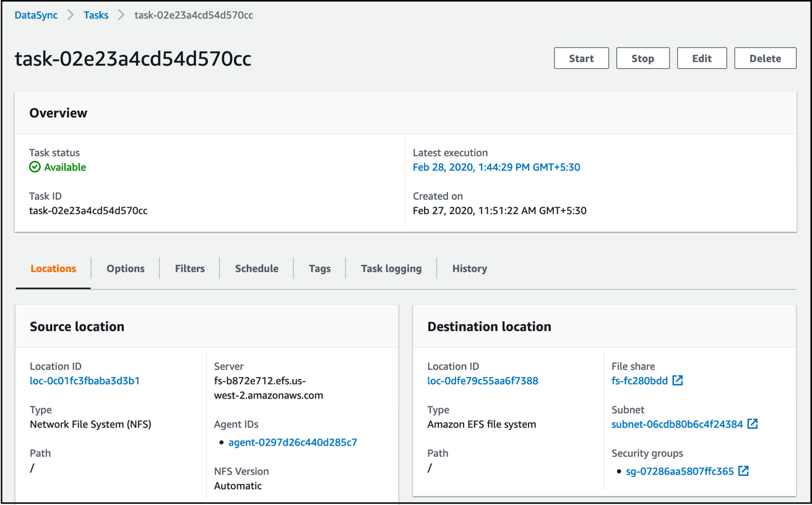
Task: Select the Filters tab
Action: [x=189, y=268]
